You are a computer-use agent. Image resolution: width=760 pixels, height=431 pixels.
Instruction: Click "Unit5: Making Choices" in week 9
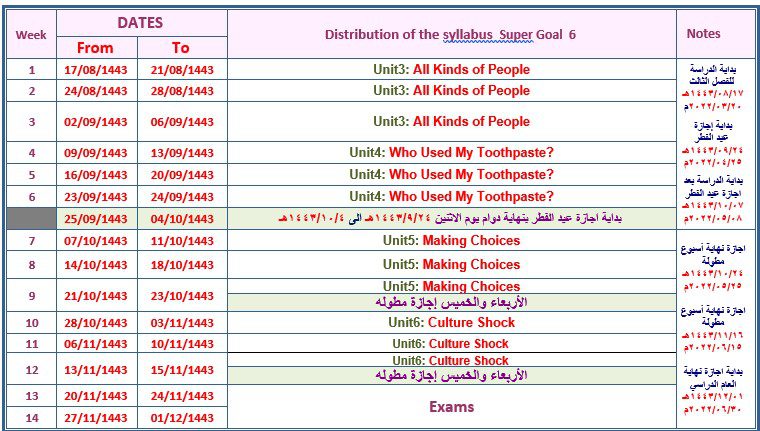[x=452, y=286]
